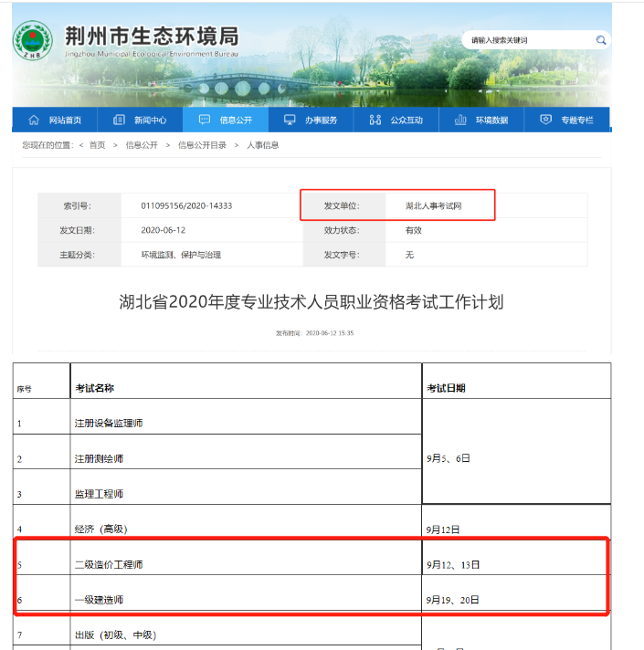Focus the search keyword input field
The width and height of the screenshot is (644, 650).
coord(529,40)
